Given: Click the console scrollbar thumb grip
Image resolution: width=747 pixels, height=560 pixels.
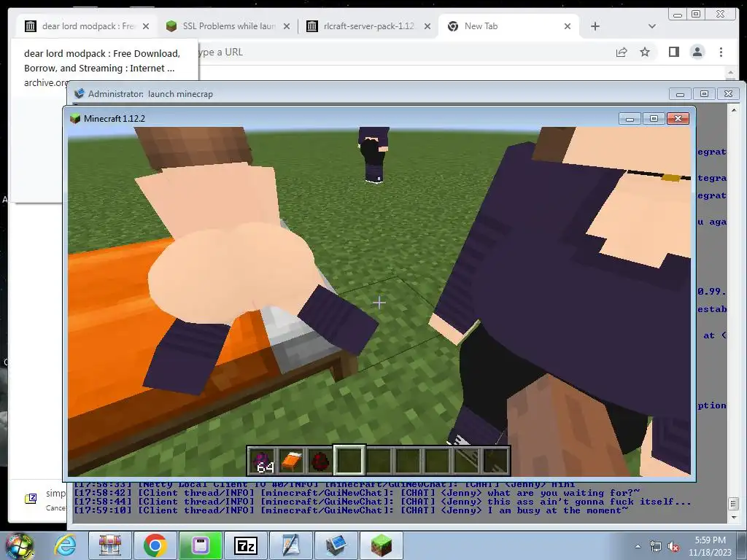Looking at the screenshot, I should 734,503.
